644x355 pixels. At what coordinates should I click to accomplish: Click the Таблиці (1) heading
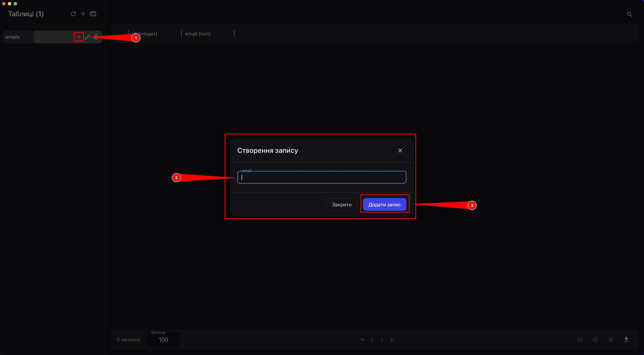(x=26, y=14)
